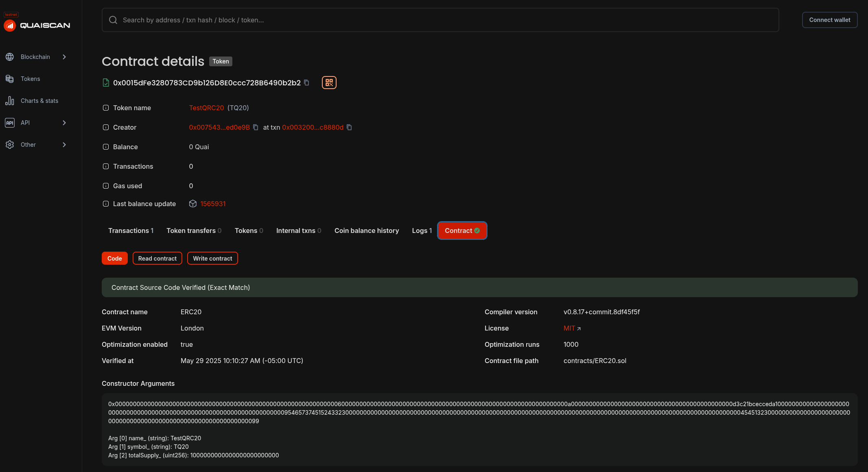Image resolution: width=868 pixels, height=472 pixels.
Task: Click the Token name info icon
Action: click(x=106, y=108)
